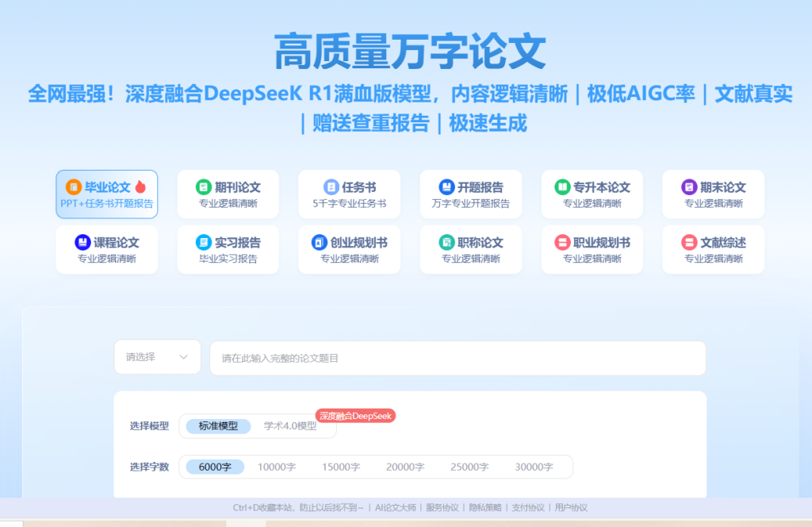
Task: Click the blue 开题报告 icon
Action: (446, 187)
